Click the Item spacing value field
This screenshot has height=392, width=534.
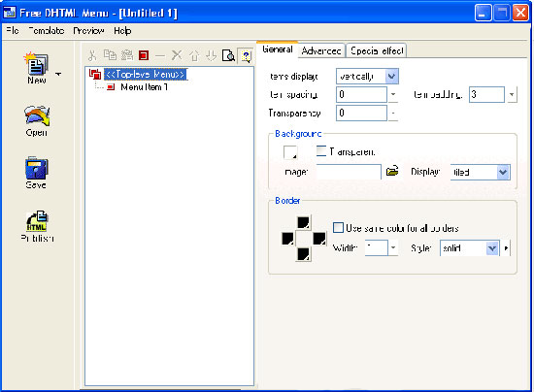[361, 94]
